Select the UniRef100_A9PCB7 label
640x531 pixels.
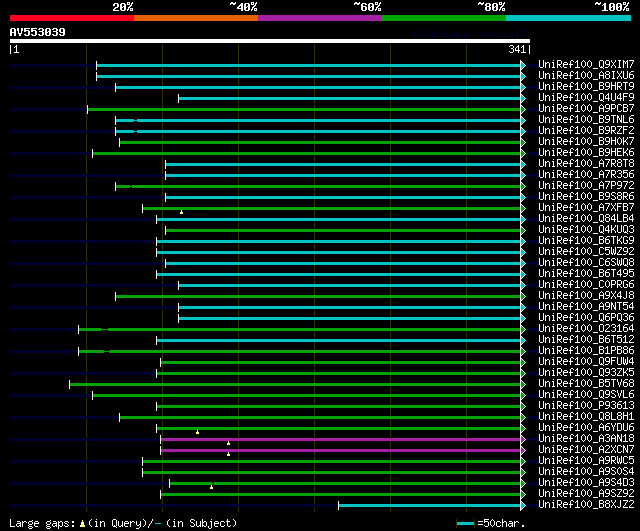coord(586,109)
